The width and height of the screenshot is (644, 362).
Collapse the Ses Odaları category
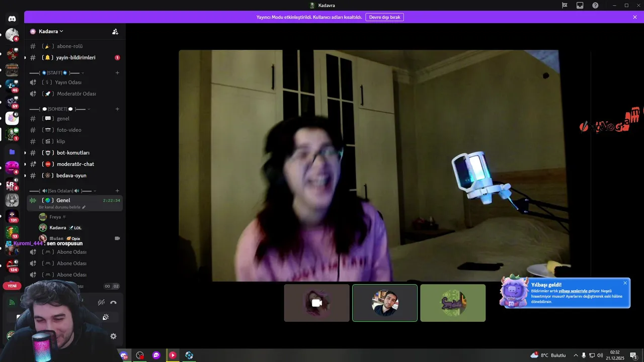point(63,191)
